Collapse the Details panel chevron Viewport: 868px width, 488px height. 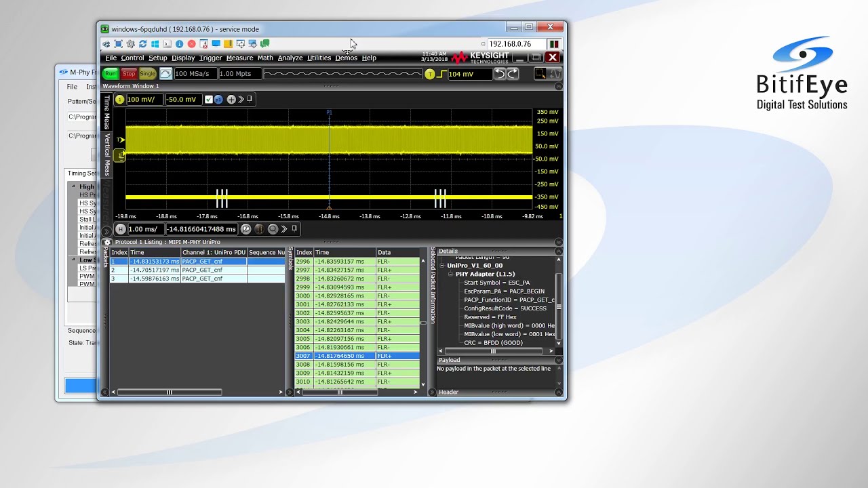pos(559,251)
